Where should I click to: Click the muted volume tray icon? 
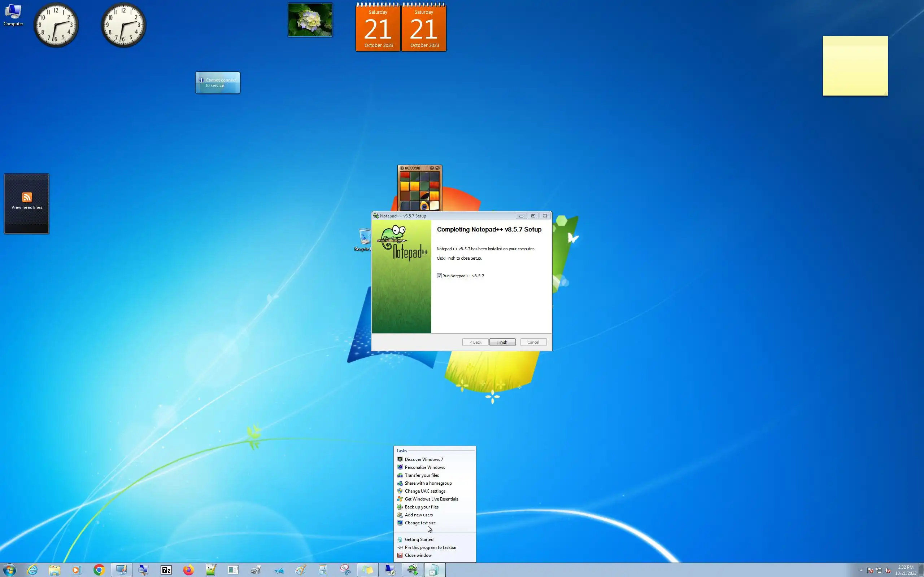pyautogui.click(x=887, y=570)
